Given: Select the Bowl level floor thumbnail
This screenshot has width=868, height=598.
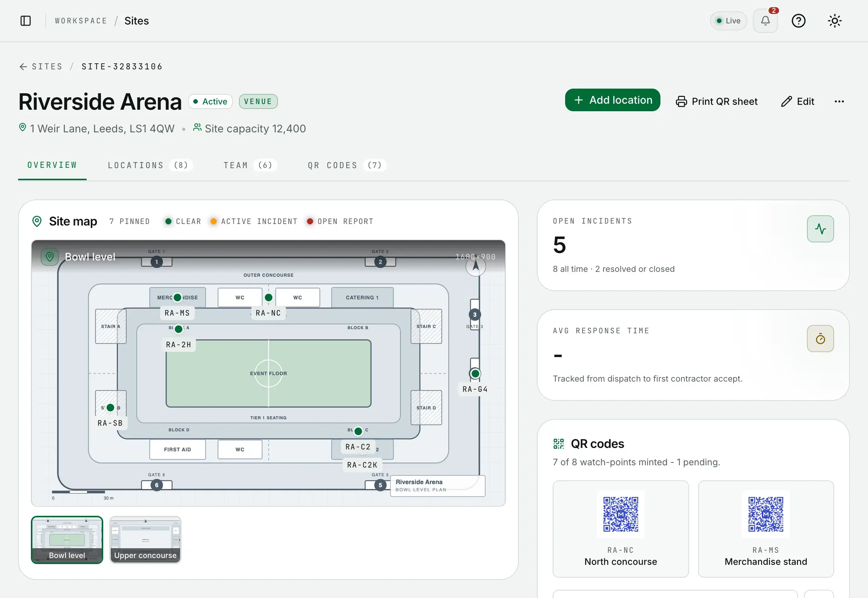Looking at the screenshot, I should click(67, 540).
